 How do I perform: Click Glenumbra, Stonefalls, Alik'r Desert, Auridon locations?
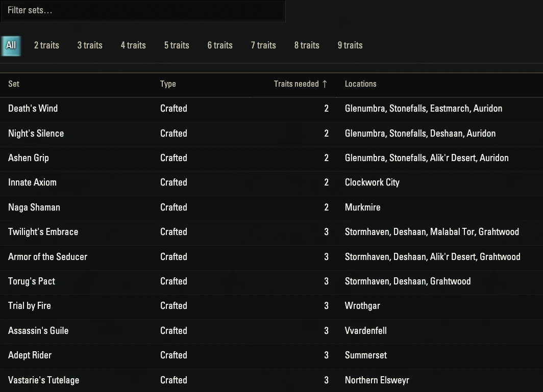point(427,158)
